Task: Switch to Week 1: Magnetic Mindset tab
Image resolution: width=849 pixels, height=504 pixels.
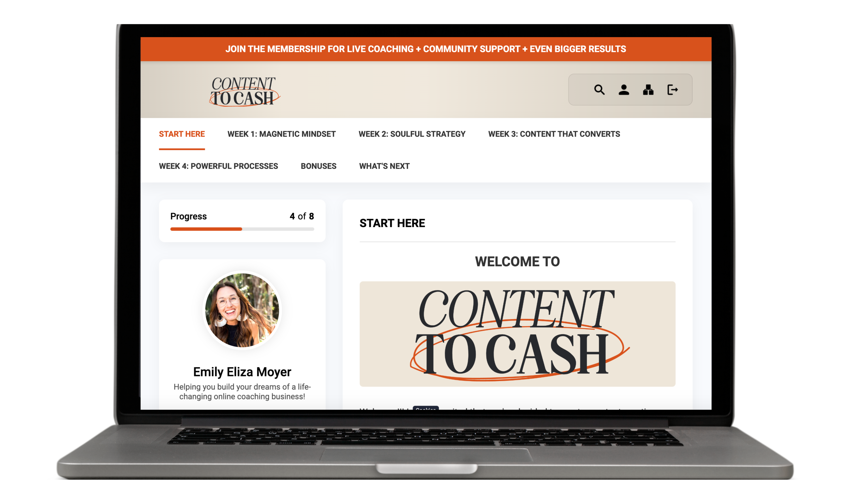Action: click(281, 134)
